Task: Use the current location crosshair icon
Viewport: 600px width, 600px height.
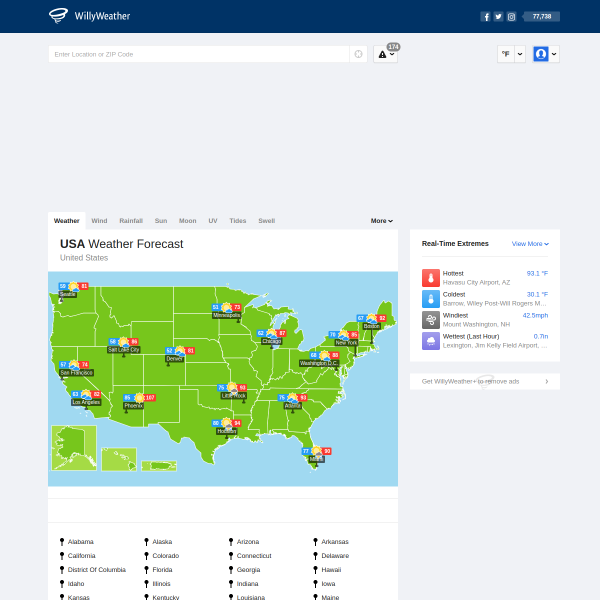Action: [x=358, y=54]
